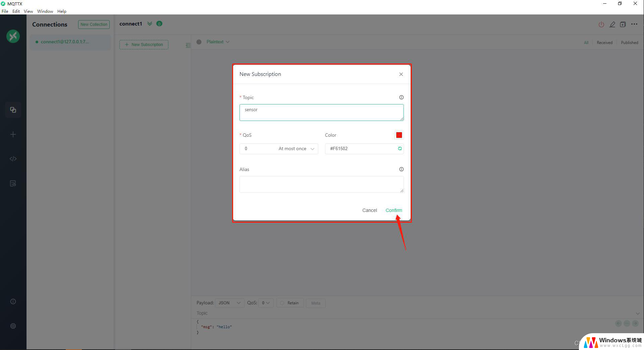644x350 pixels.
Task: Click the Alias info help icon
Action: point(401,169)
